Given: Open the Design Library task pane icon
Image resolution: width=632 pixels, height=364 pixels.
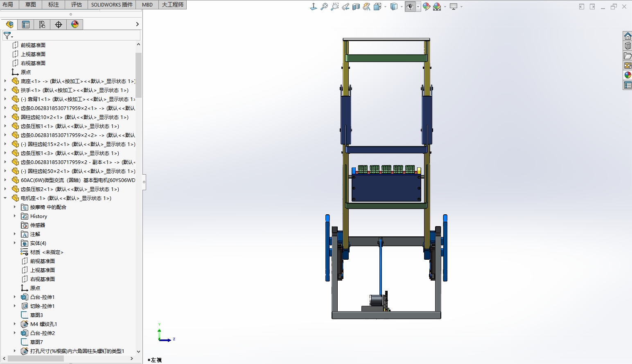Looking at the screenshot, I should [x=627, y=46].
